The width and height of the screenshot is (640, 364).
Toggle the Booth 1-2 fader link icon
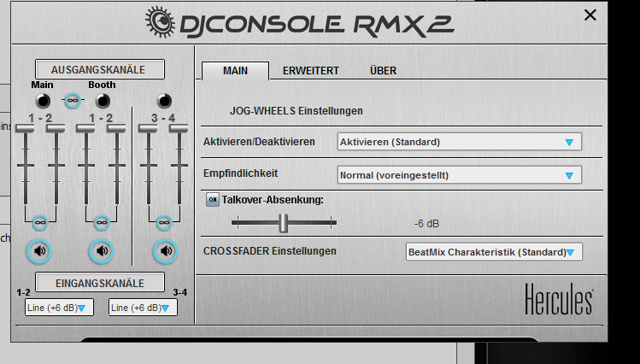102,223
